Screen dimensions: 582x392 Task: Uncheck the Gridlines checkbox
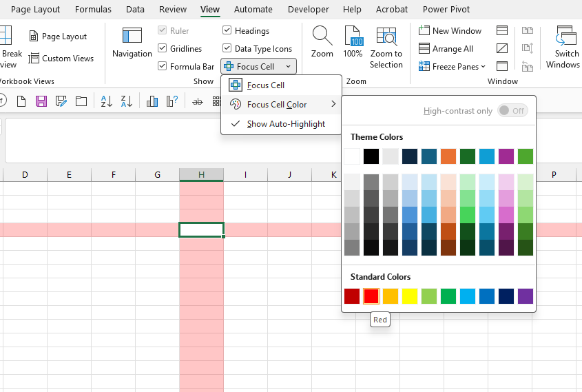(163, 48)
